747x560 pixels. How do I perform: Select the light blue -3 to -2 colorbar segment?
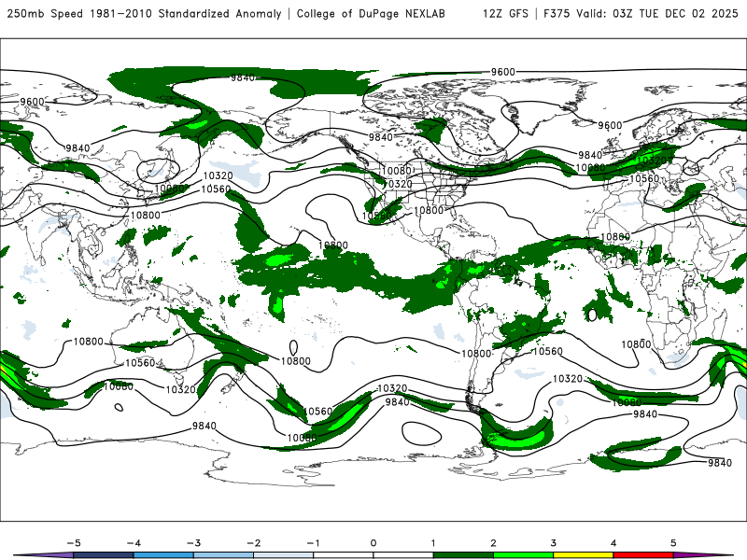tap(223, 555)
